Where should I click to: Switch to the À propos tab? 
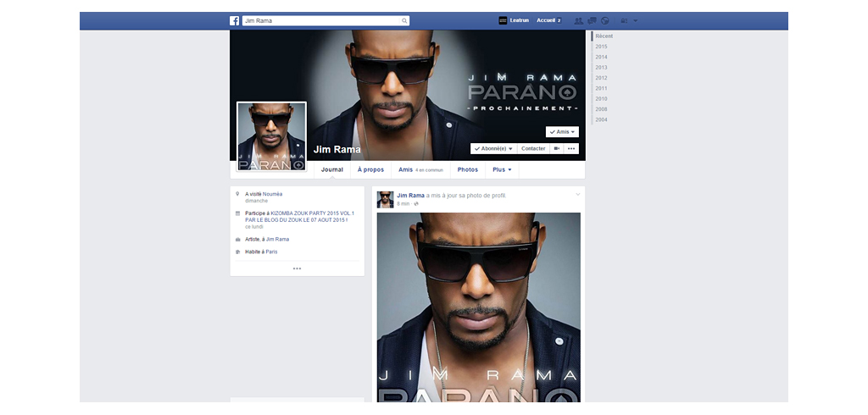tap(370, 169)
